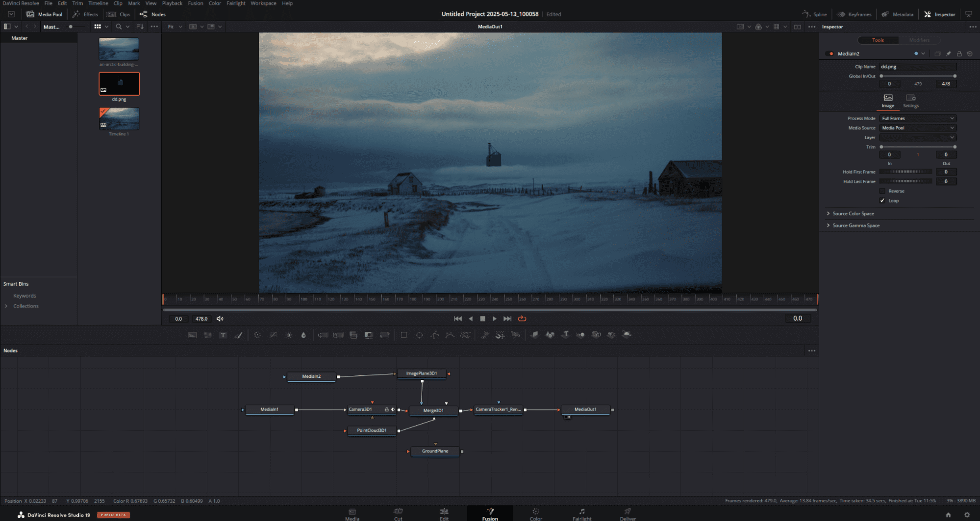Select the dd.png thumbnail in the Media Pool
The image size is (980, 521).
(119, 83)
